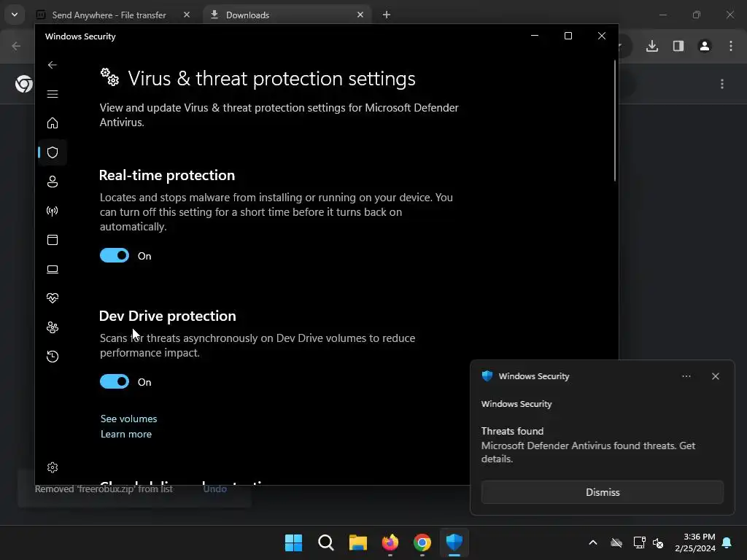Viewport: 747px width, 560px height.
Task: Open Chrome tab search dropdown
Action: [15, 15]
